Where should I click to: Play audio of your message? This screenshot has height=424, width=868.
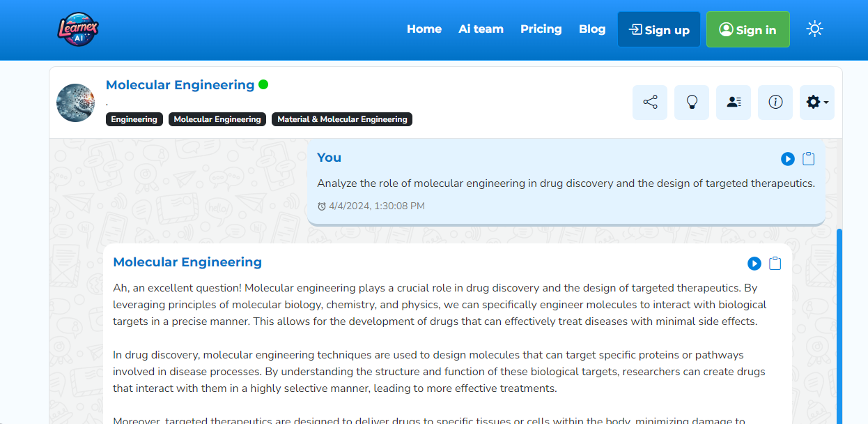pyautogui.click(x=788, y=159)
